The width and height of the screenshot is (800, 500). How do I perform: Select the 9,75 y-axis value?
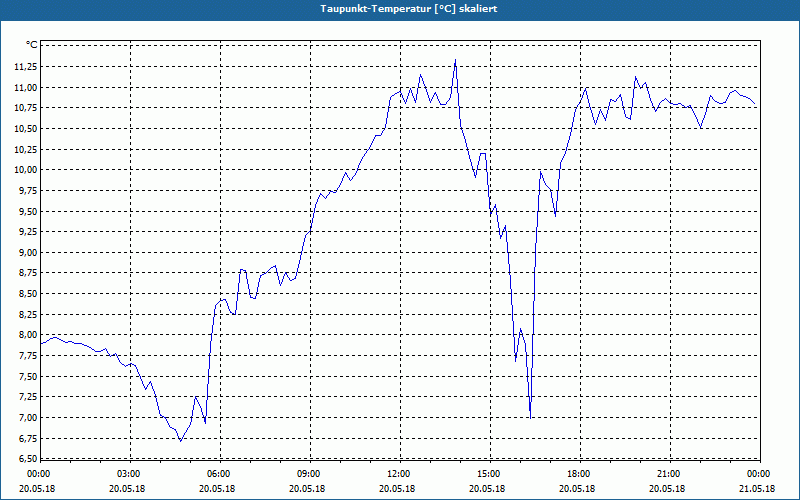(29, 190)
